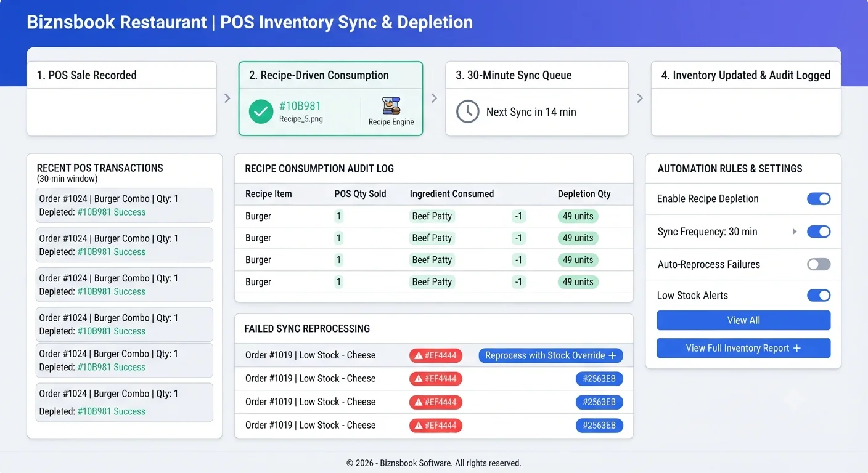Screen dimensions: 868x473
Task: Select POS Qty Sold column header
Action: pos(360,194)
